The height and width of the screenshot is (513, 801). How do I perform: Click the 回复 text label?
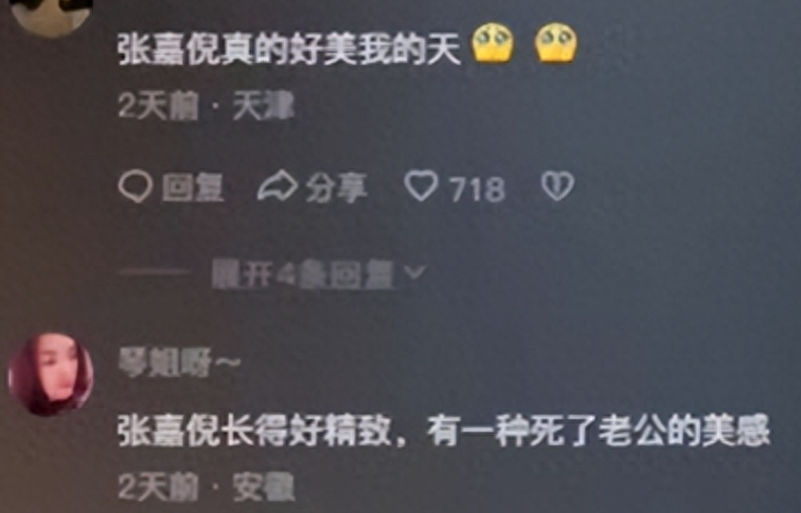[193, 188]
